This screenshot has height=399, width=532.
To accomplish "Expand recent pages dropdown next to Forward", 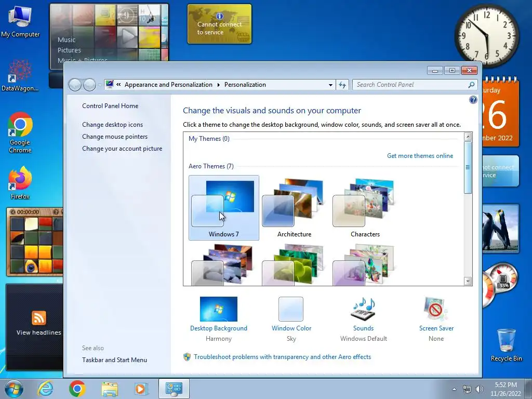I will coord(99,85).
